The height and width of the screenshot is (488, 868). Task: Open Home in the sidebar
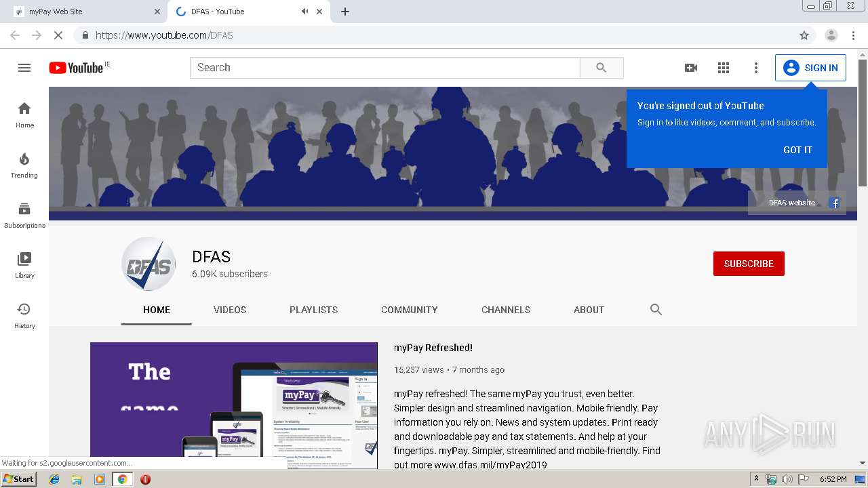tap(24, 115)
